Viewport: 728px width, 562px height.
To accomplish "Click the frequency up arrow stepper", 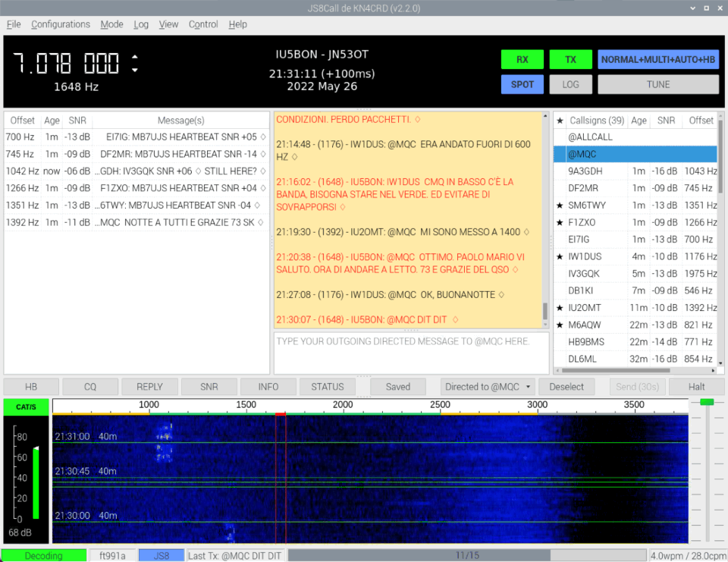I will [135, 56].
